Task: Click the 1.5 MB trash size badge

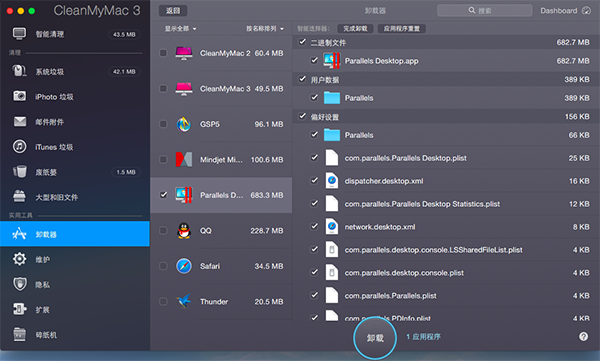Action: pos(126,172)
